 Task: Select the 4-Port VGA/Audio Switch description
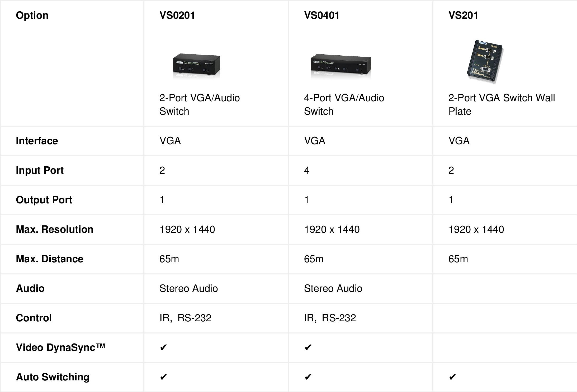click(x=344, y=104)
